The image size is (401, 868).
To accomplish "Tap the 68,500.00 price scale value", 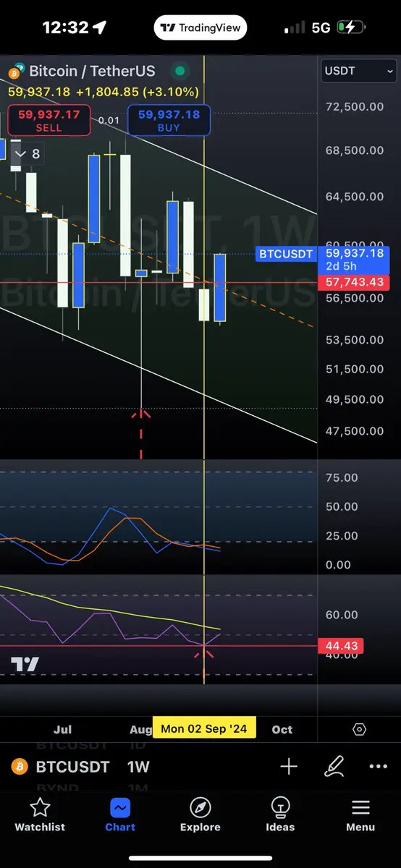I will tap(355, 150).
